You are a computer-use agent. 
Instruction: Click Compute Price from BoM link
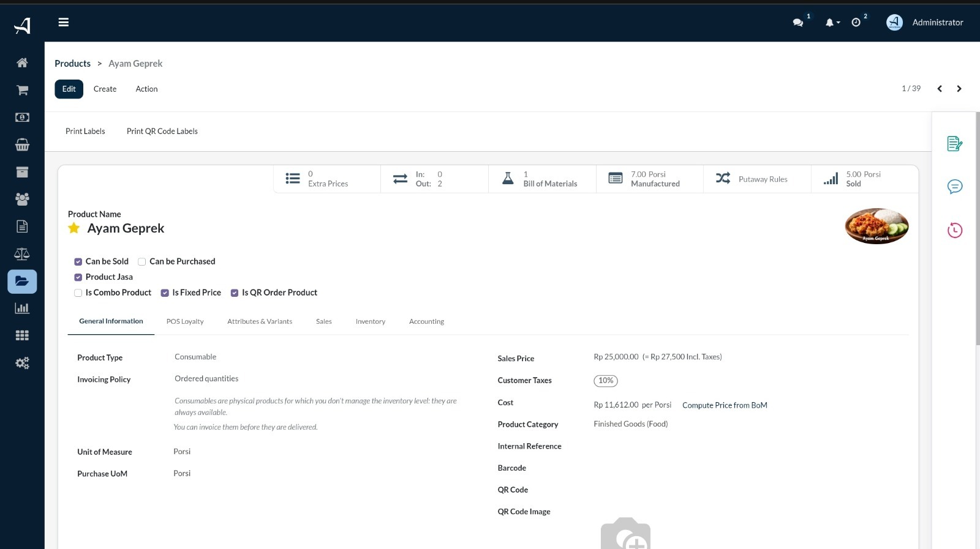725,405
